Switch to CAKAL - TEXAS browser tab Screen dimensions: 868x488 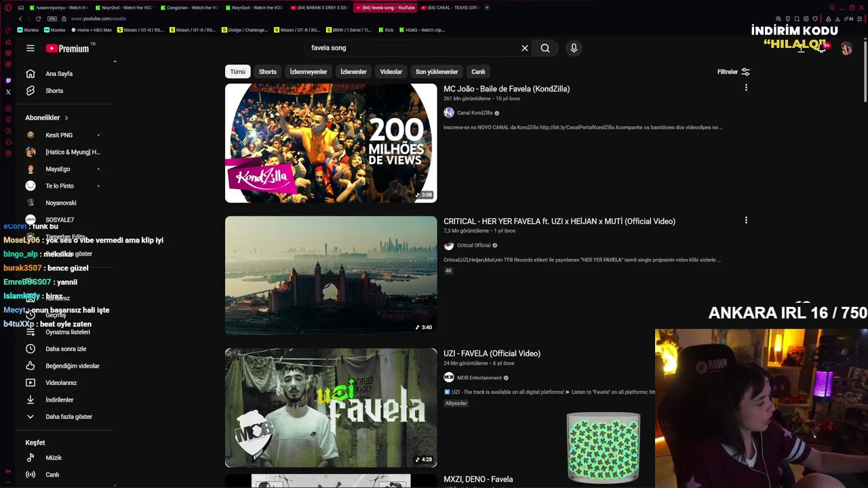click(450, 7)
